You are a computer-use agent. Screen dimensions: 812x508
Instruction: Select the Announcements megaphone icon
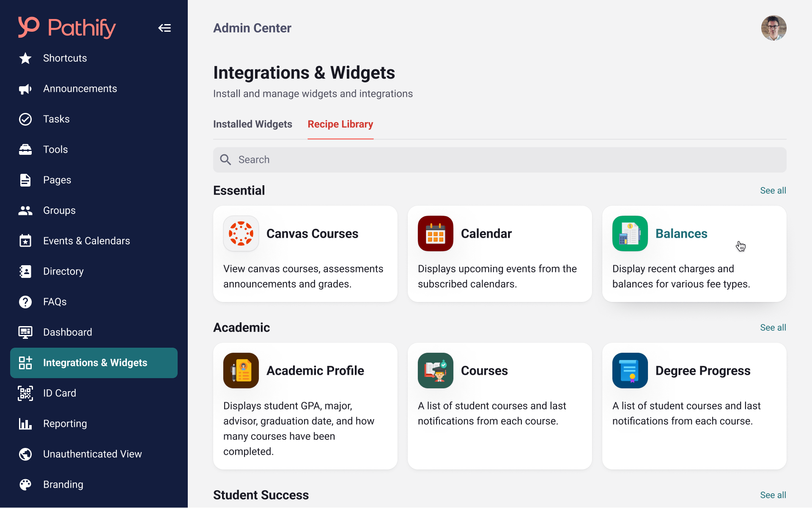click(x=25, y=89)
